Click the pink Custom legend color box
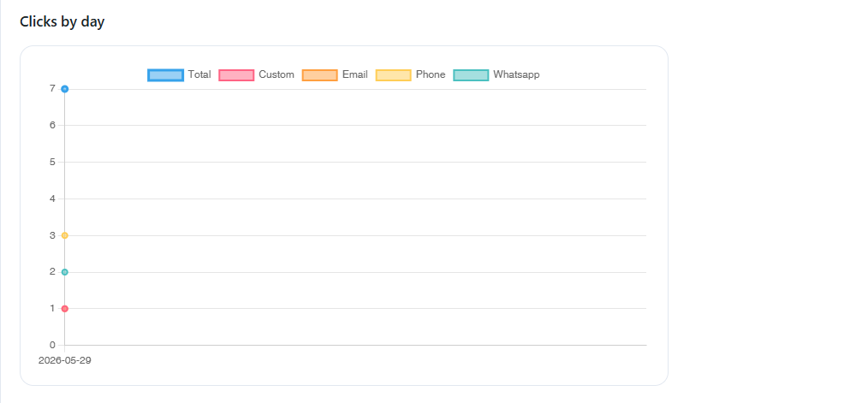This screenshot has height=403, width=868. pyautogui.click(x=236, y=74)
